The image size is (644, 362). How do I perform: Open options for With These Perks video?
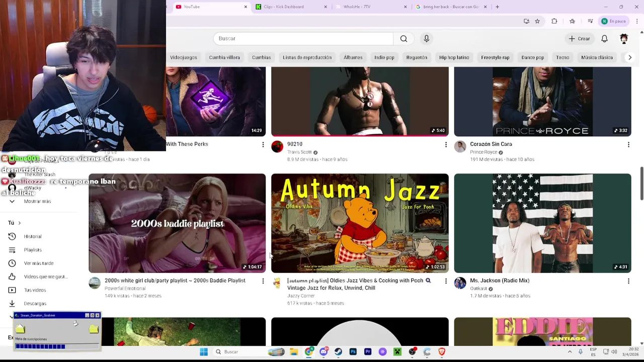pos(263,145)
